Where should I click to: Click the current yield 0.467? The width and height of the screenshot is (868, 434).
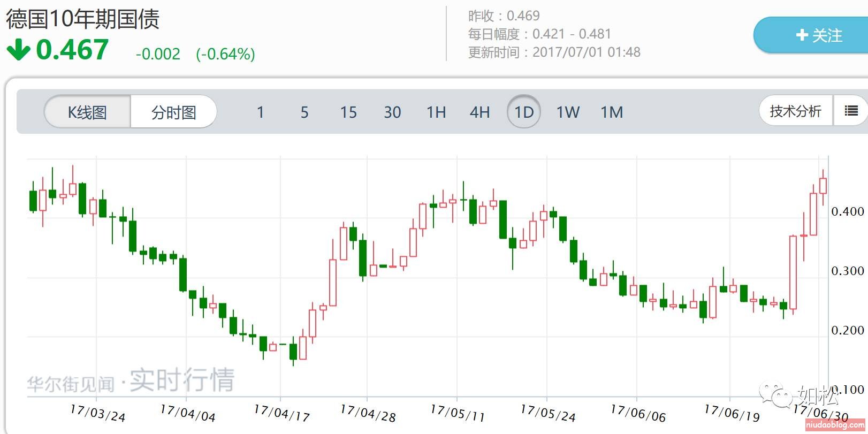72,50
